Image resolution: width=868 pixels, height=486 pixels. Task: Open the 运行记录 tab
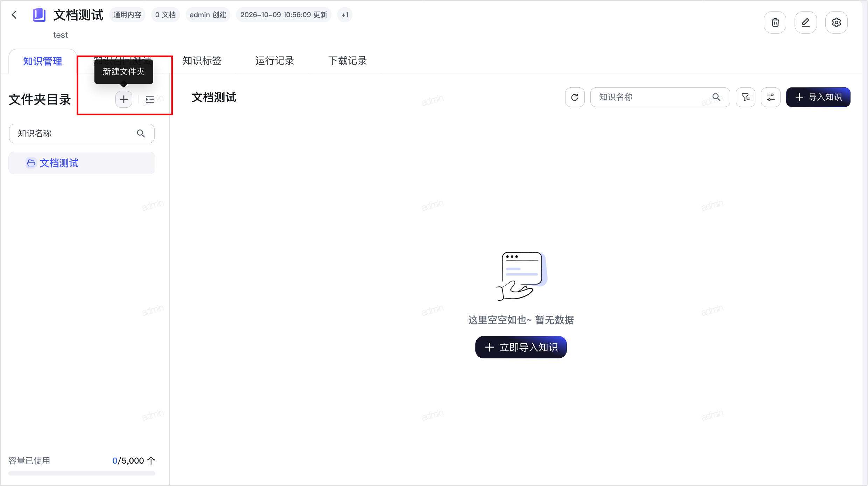pos(275,60)
